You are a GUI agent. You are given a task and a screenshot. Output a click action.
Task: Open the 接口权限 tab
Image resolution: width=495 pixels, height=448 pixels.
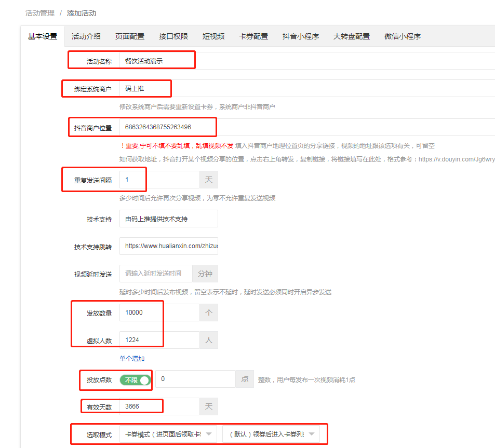coord(173,36)
